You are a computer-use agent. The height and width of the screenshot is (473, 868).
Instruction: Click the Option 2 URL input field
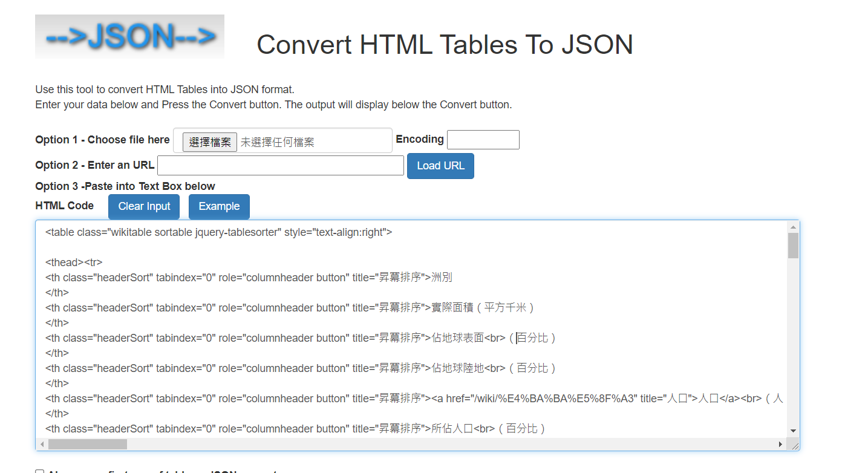[281, 166]
